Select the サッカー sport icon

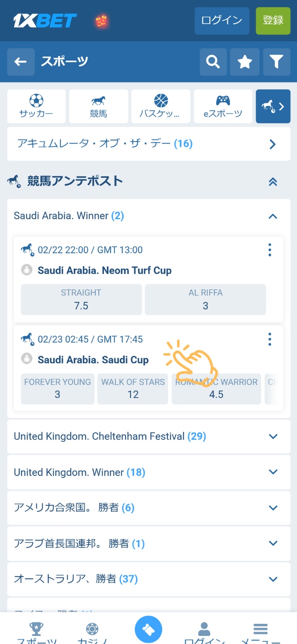tap(36, 106)
